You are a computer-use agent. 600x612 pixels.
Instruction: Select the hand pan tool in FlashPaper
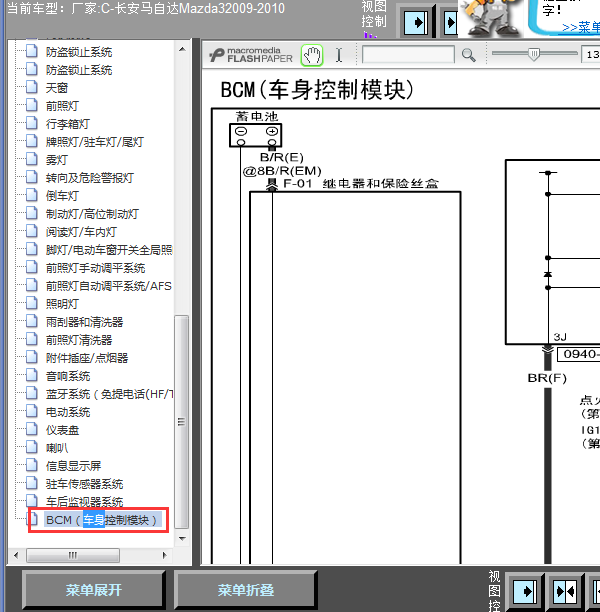[312, 55]
